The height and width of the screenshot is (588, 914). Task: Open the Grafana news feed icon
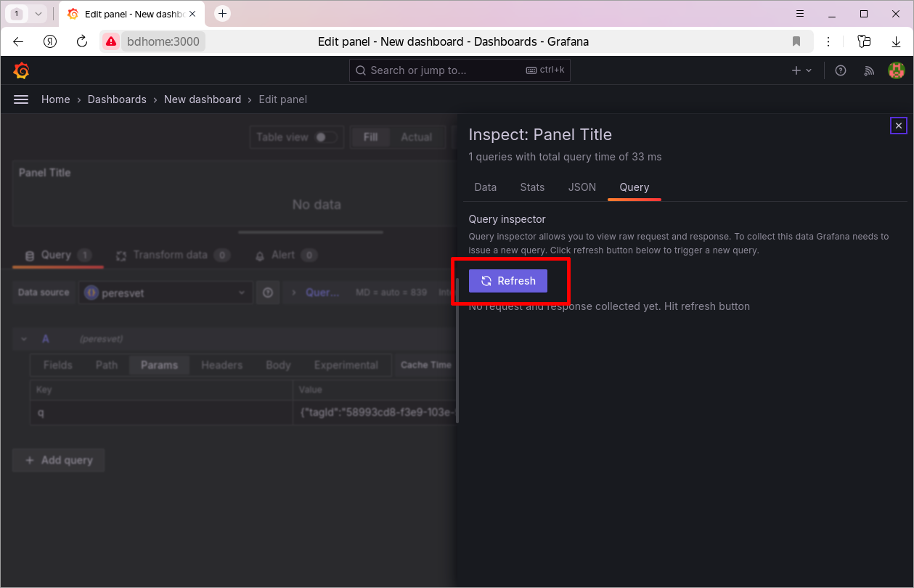[869, 70]
